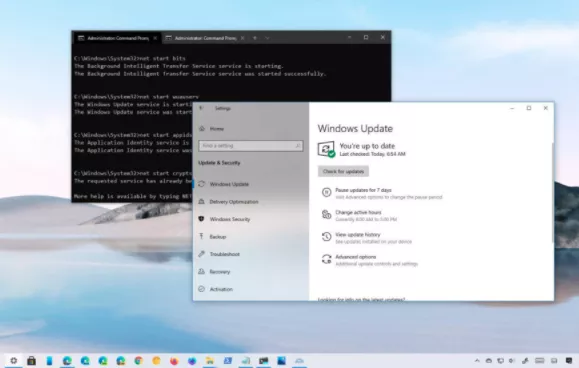The width and height of the screenshot is (579, 368).
Task: Click the Check for updates button
Action: coord(343,171)
